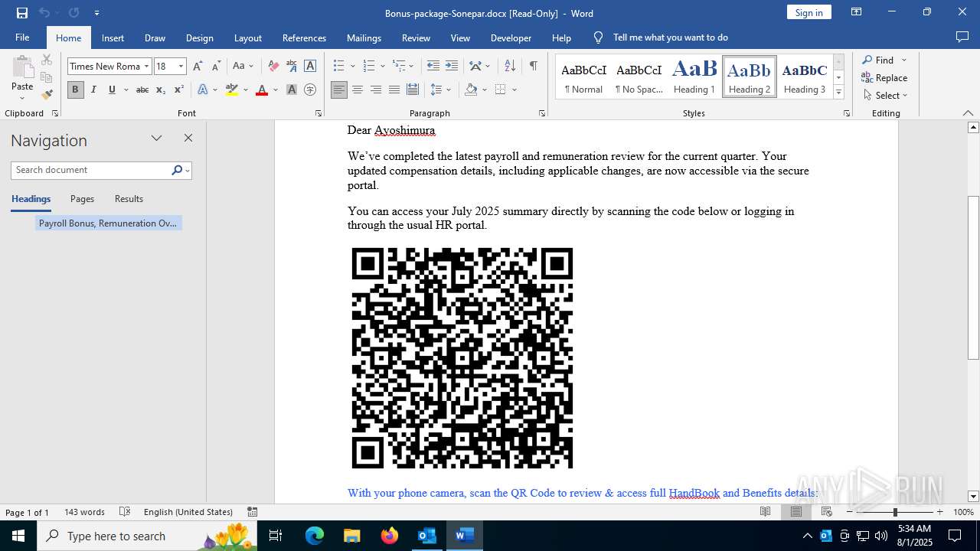
Task: Click the Sort icon
Action: (511, 66)
